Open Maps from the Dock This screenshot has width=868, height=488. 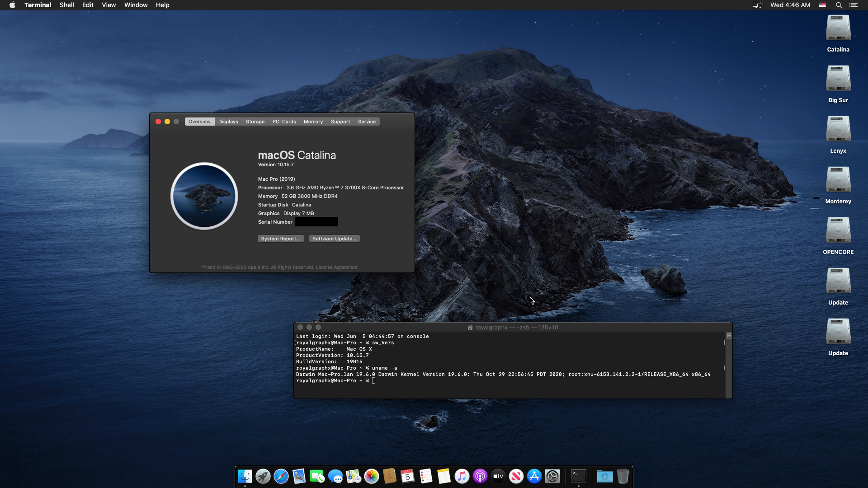tap(353, 476)
